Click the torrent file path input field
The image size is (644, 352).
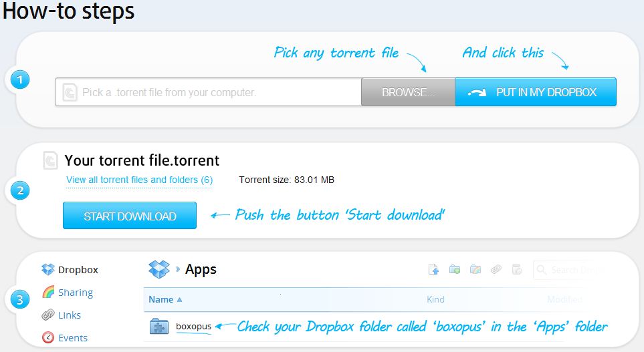(208, 92)
